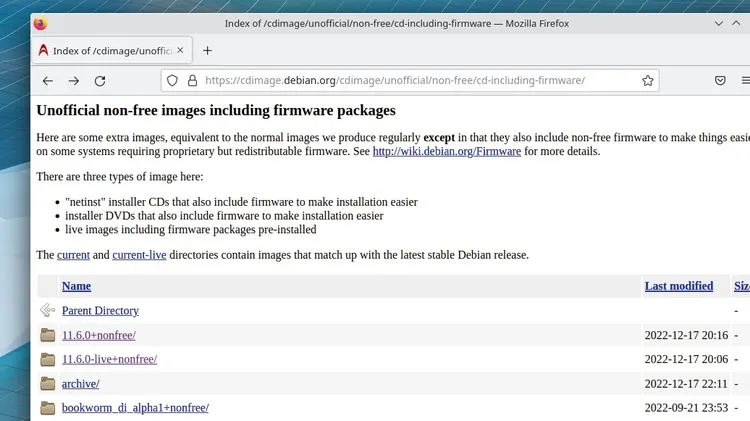This screenshot has width=750, height=421.
Task: Go forward one page
Action: click(74, 81)
